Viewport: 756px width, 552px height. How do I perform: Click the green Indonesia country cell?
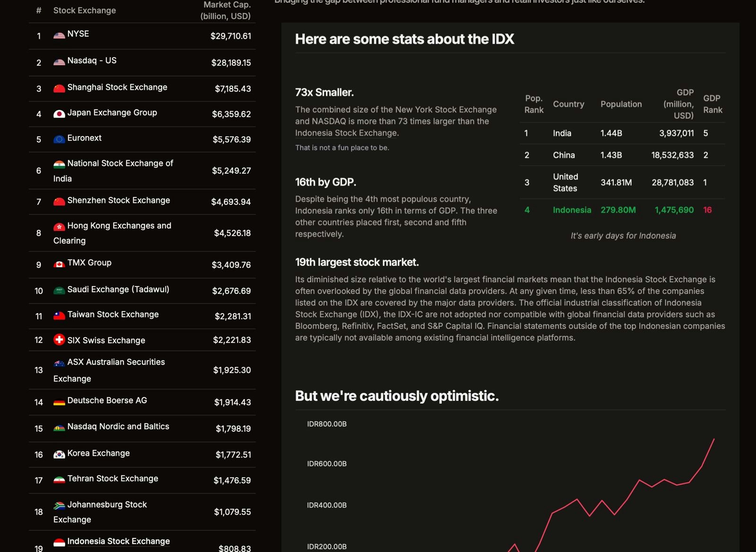click(572, 210)
